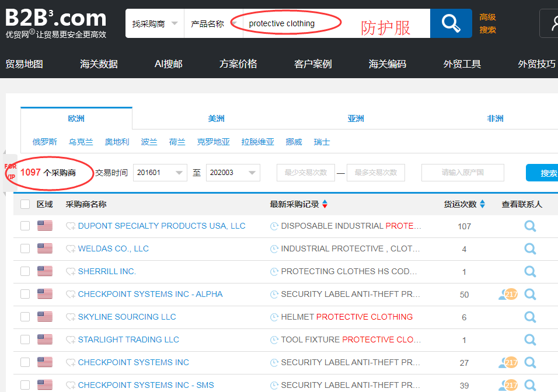Click the protective clothing search input
This screenshot has height=392, width=558.
tap(336, 23)
